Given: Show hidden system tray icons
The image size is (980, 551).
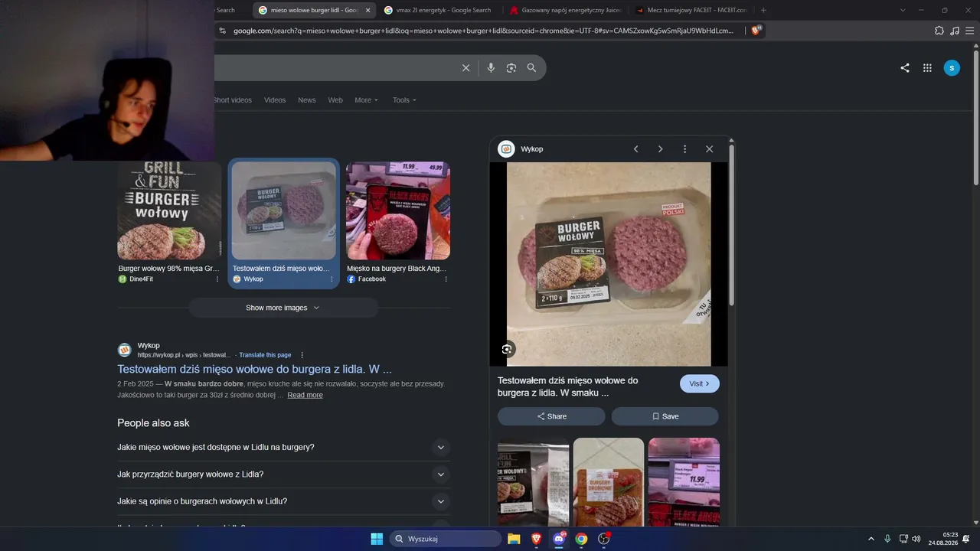Looking at the screenshot, I should tap(871, 539).
